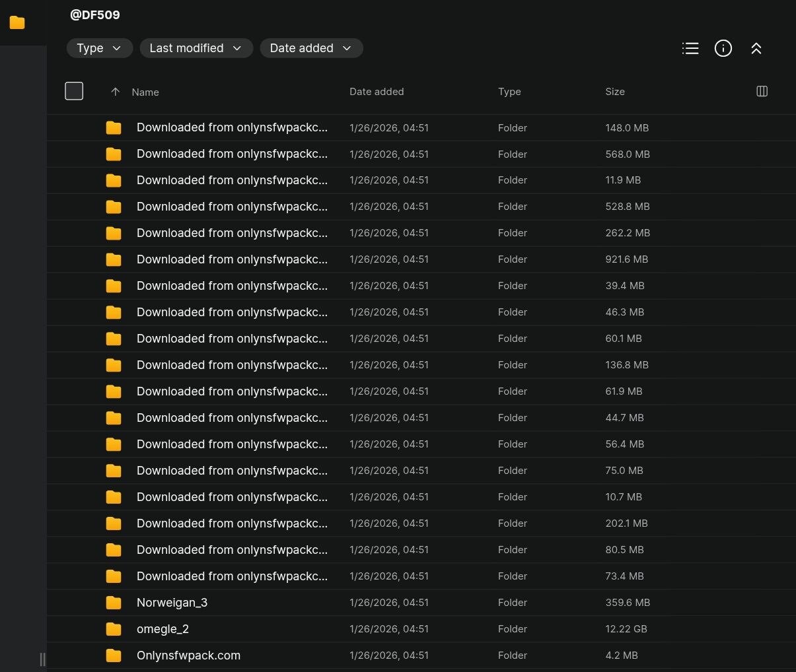Viewport: 796px width, 672px height.
Task: Toggle the sort direction arrow beside Name
Action: click(116, 92)
